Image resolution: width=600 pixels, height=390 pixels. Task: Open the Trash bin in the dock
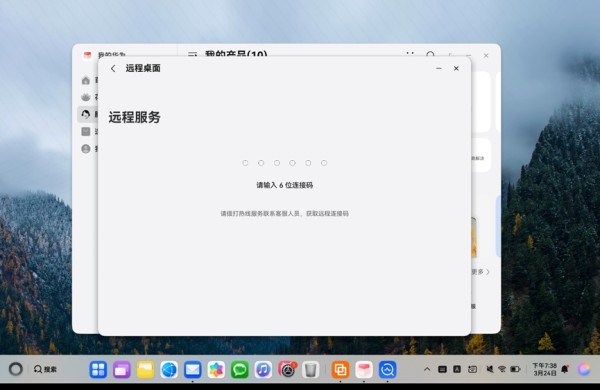pos(311,370)
